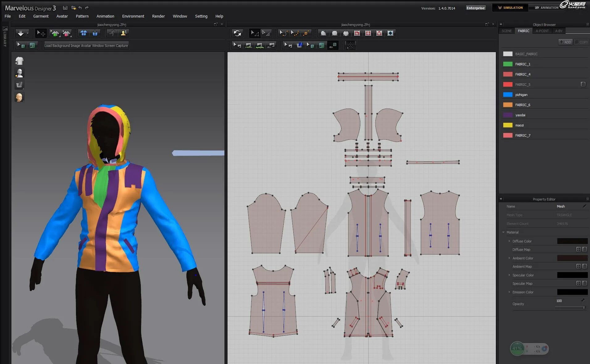Viewport: 590px width, 364px height.
Task: Toggle avatar display with the mannequin bust icon
Action: (x=19, y=73)
